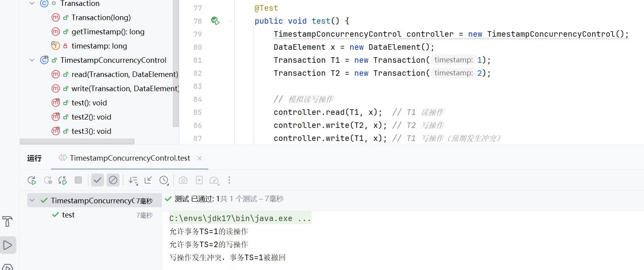
Task: Open the sort tests dropdown
Action: [133, 180]
